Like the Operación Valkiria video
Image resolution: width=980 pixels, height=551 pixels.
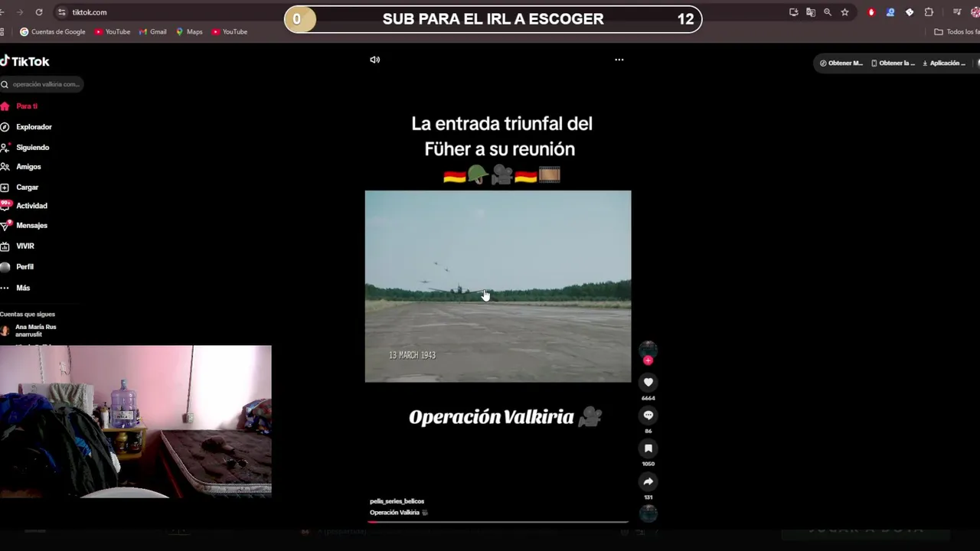click(648, 382)
